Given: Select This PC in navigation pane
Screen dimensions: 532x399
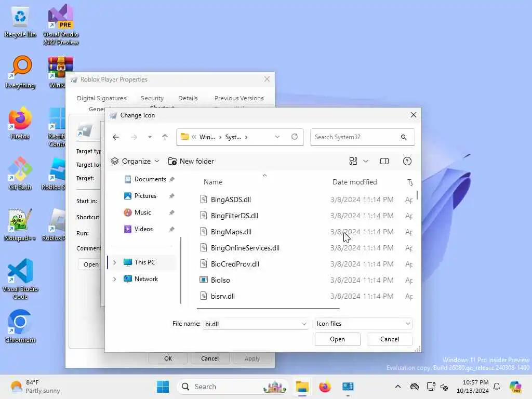Looking at the screenshot, I should pos(144,262).
